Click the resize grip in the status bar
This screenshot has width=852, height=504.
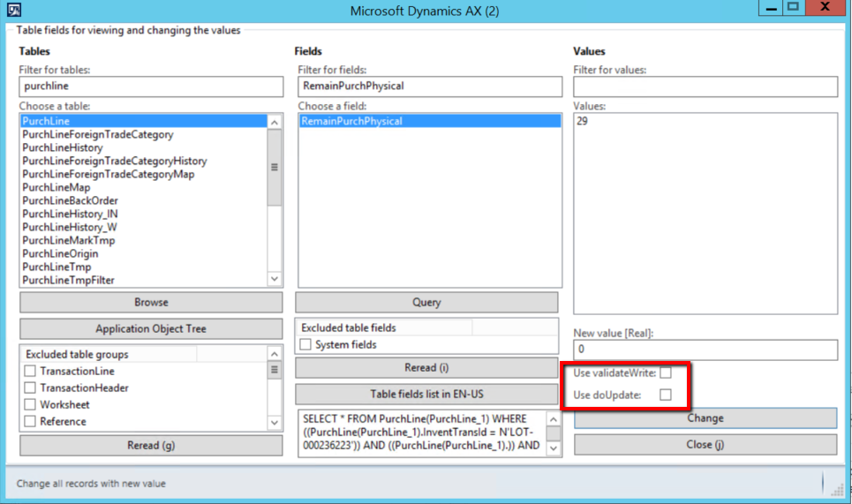click(837, 489)
